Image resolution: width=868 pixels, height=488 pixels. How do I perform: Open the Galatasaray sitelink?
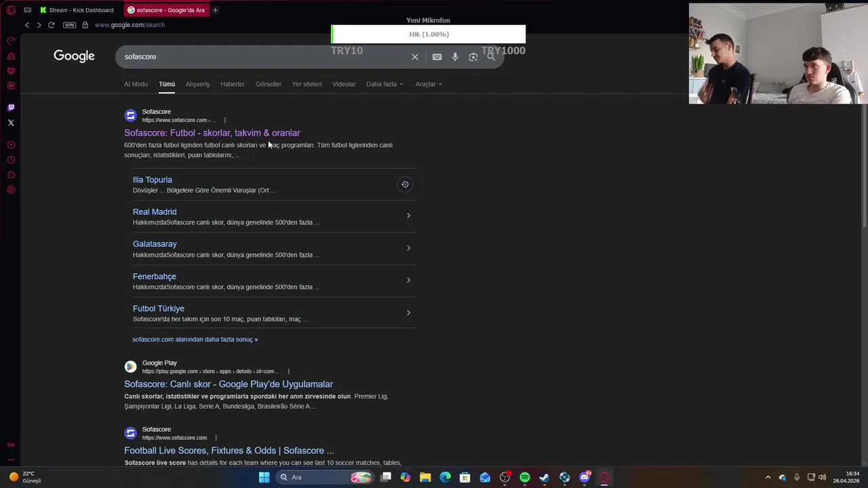155,244
